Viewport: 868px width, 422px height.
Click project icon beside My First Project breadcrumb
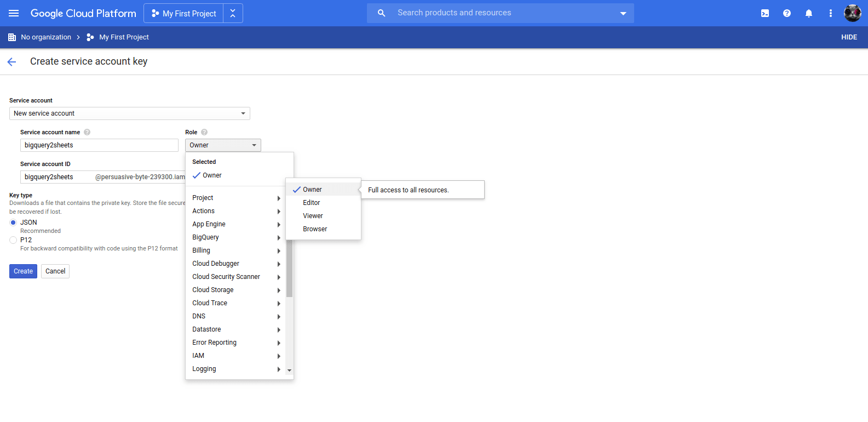pyautogui.click(x=90, y=37)
